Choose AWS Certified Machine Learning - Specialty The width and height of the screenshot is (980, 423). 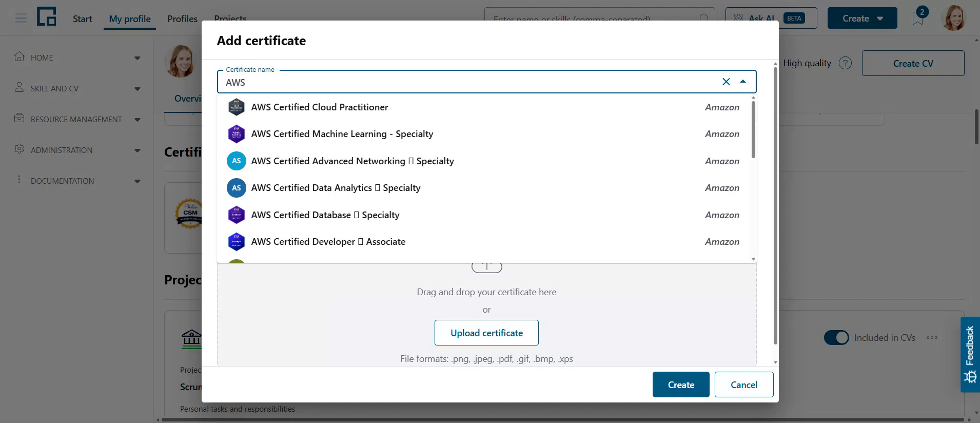[483, 134]
